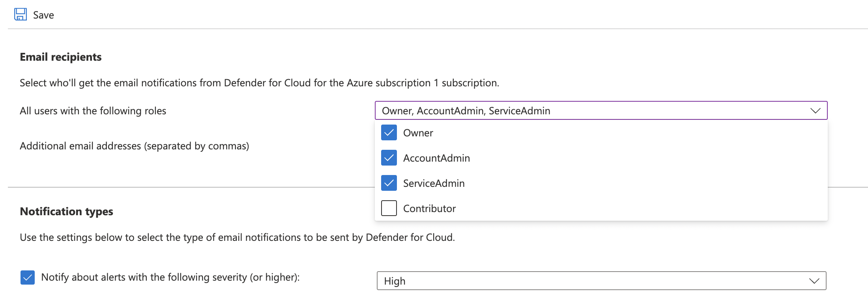Select the Owner option text
The image size is (868, 298).
point(418,133)
